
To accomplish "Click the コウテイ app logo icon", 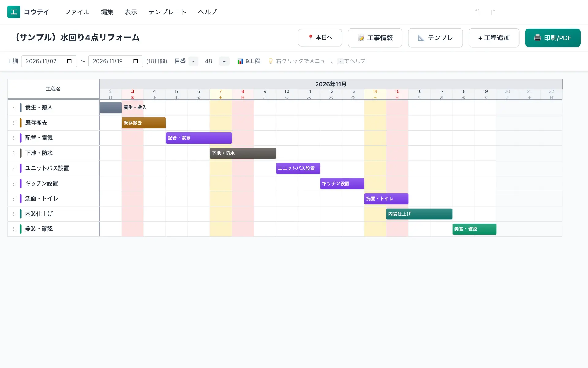I will (14, 12).
